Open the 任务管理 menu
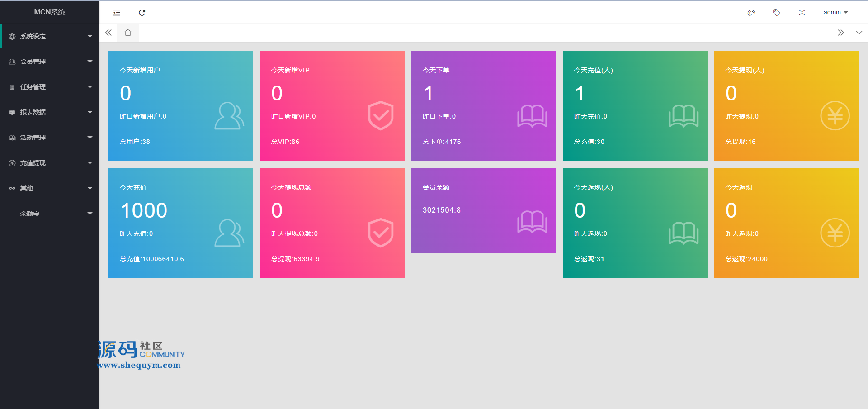Image resolution: width=868 pixels, height=409 pixels. [50, 87]
